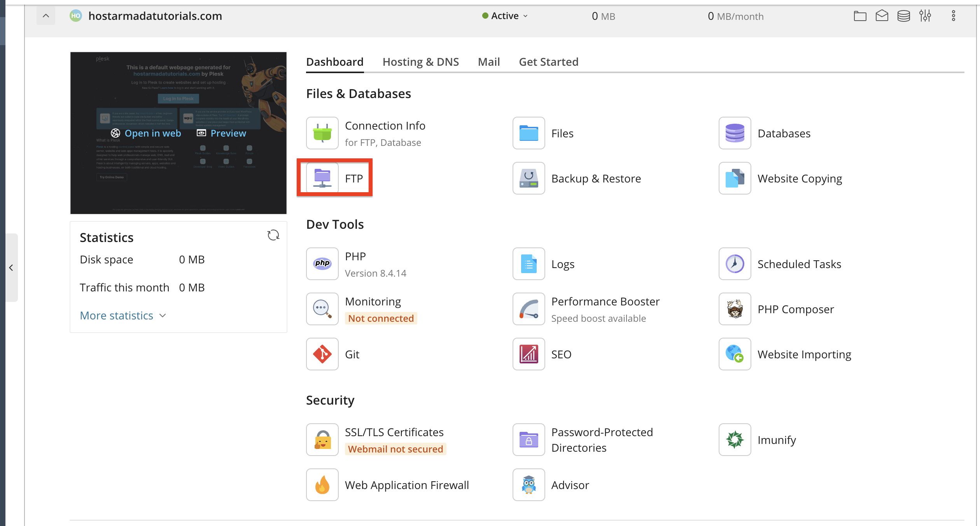This screenshot has width=980, height=526.
Task: Click the Databases label
Action: [x=784, y=133]
